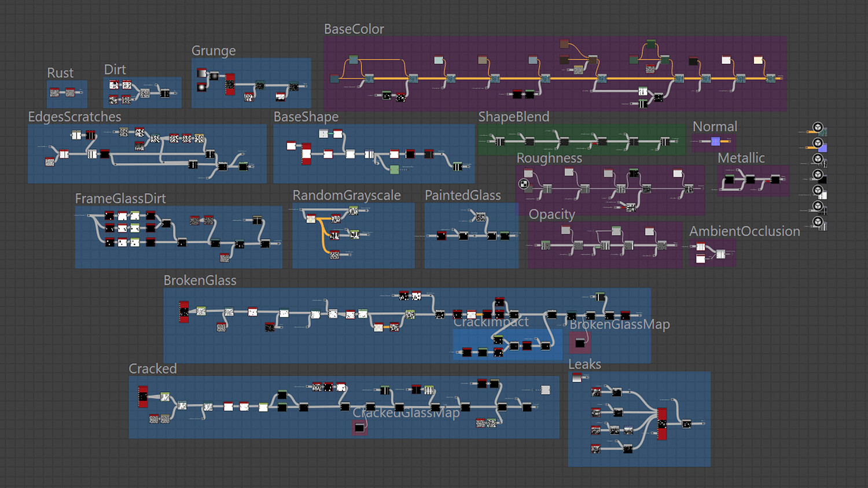The width and height of the screenshot is (868, 488).
Task: Select the BrokenGlass frame title
Action: (x=200, y=280)
